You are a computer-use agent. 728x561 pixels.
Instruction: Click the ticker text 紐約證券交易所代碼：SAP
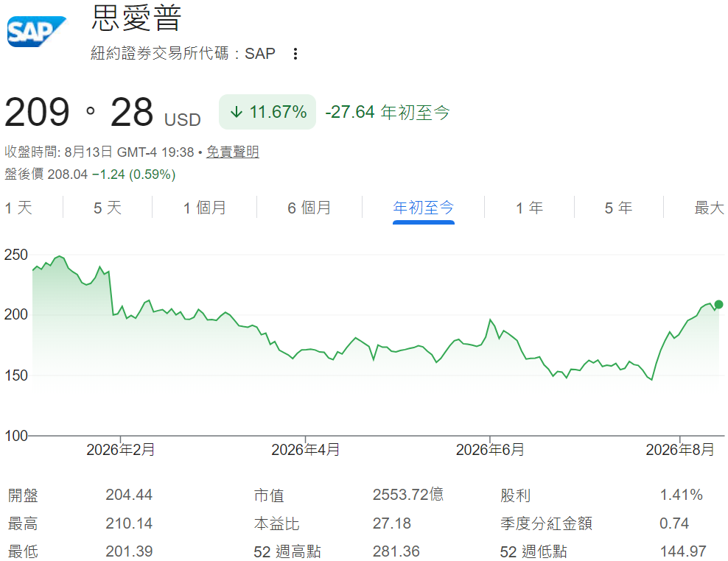[x=183, y=53]
